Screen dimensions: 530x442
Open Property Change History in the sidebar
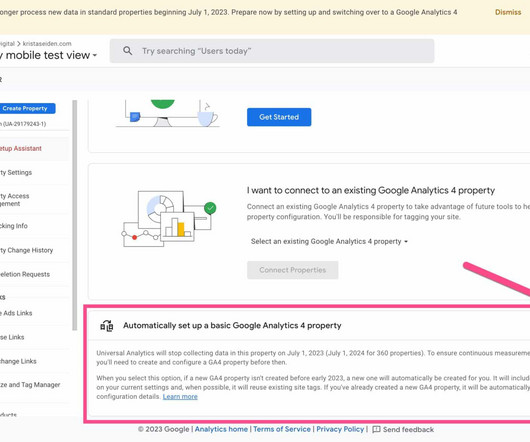(34, 250)
